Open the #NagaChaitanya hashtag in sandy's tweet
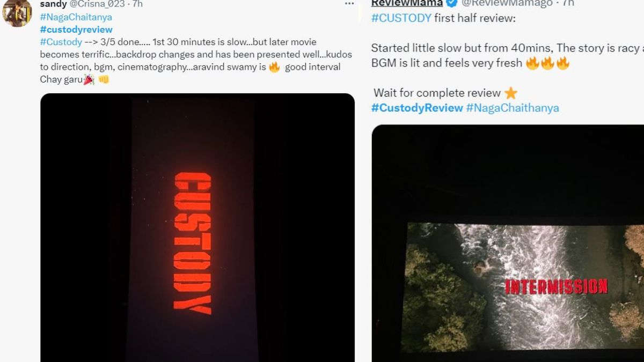This screenshot has height=362, width=644. click(76, 17)
